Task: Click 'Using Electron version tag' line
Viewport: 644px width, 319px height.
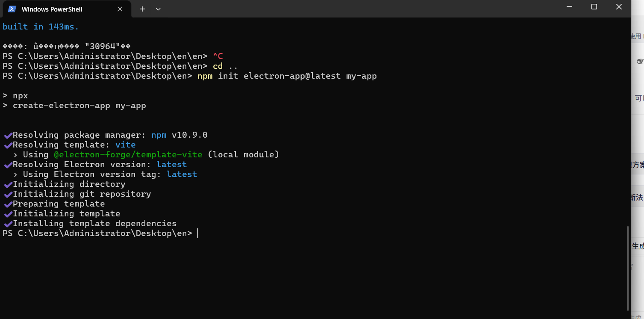Action: coord(105,174)
